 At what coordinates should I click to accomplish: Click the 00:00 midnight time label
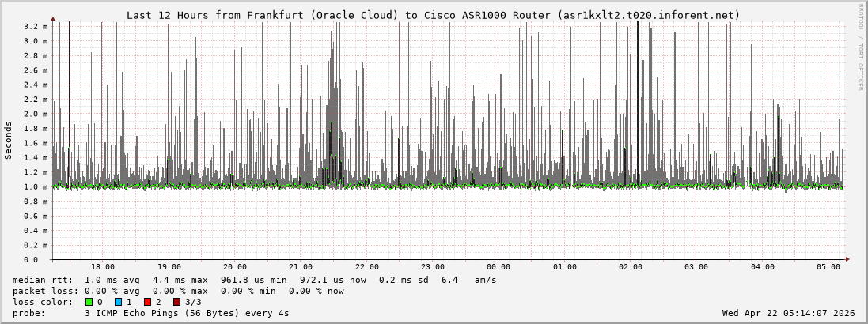pos(498,267)
